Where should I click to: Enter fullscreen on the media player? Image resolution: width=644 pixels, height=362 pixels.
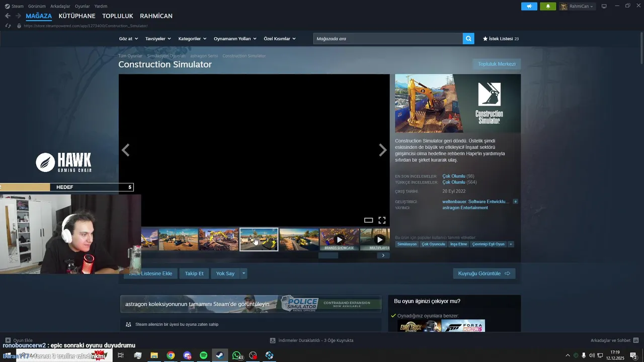(382, 220)
